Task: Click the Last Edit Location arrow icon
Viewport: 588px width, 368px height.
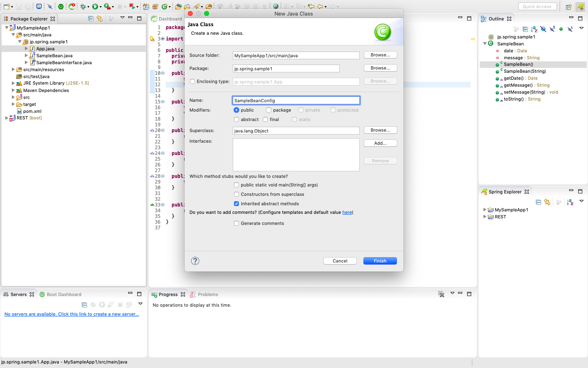Action: click(x=311, y=7)
